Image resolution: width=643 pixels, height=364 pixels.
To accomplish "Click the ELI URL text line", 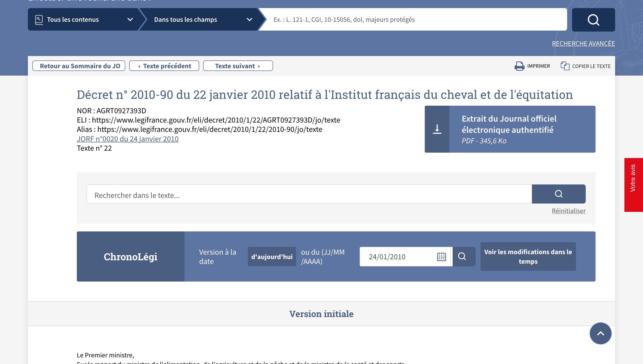I will (208, 120).
